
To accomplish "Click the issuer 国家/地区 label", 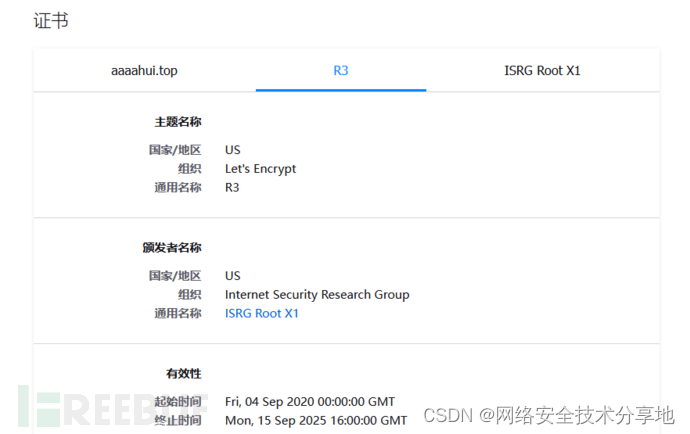I will coord(175,276).
